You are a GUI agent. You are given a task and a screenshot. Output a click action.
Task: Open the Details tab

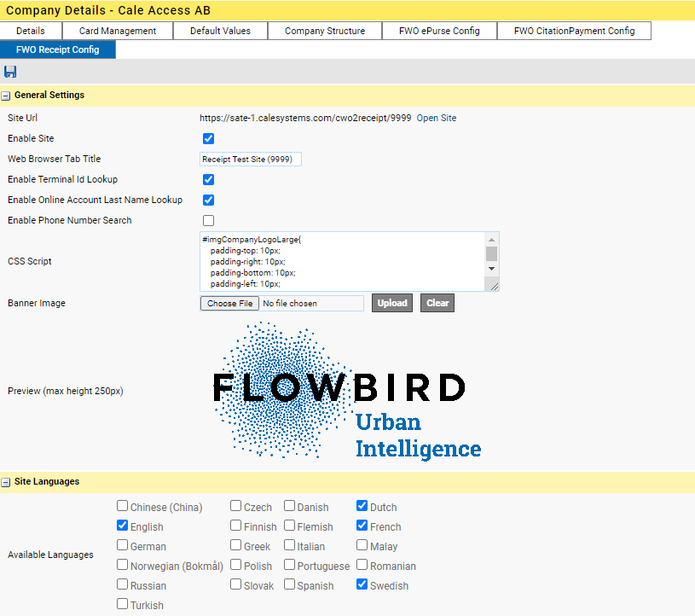31,31
